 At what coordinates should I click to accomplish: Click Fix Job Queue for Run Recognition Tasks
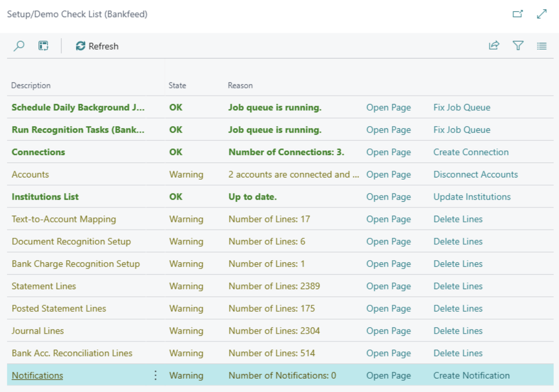point(462,130)
